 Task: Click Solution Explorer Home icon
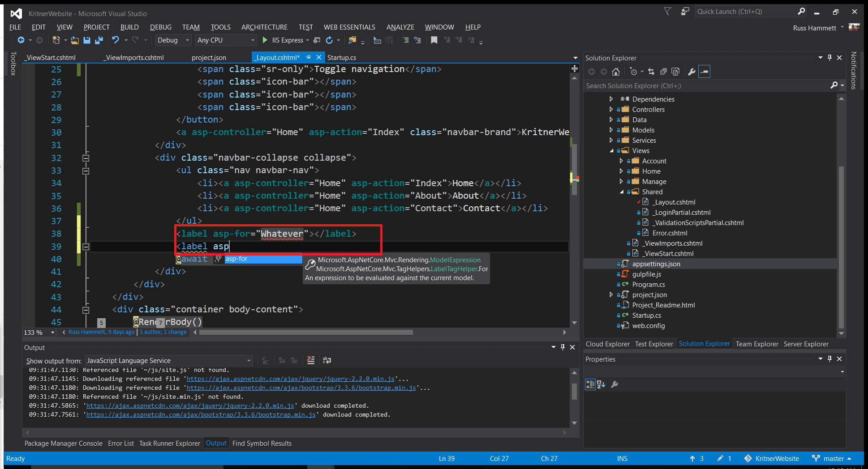(x=616, y=72)
